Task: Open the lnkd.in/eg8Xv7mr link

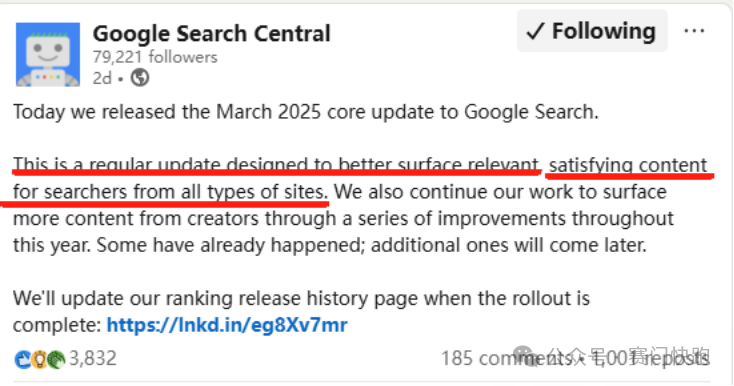Action: [x=227, y=325]
